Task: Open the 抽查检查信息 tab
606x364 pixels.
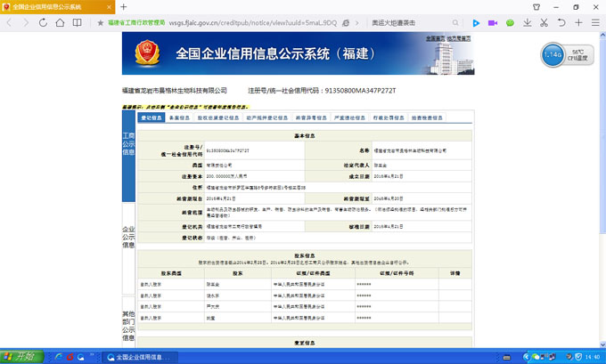Action: (427, 117)
